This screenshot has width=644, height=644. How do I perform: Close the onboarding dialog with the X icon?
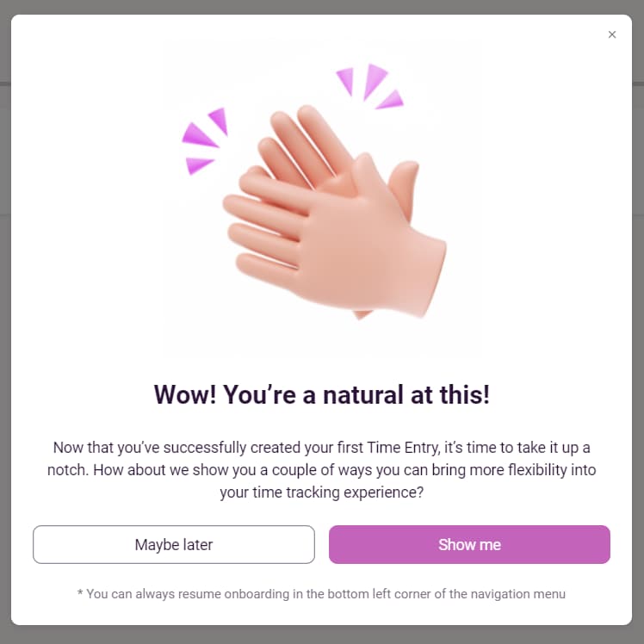pyautogui.click(x=612, y=34)
